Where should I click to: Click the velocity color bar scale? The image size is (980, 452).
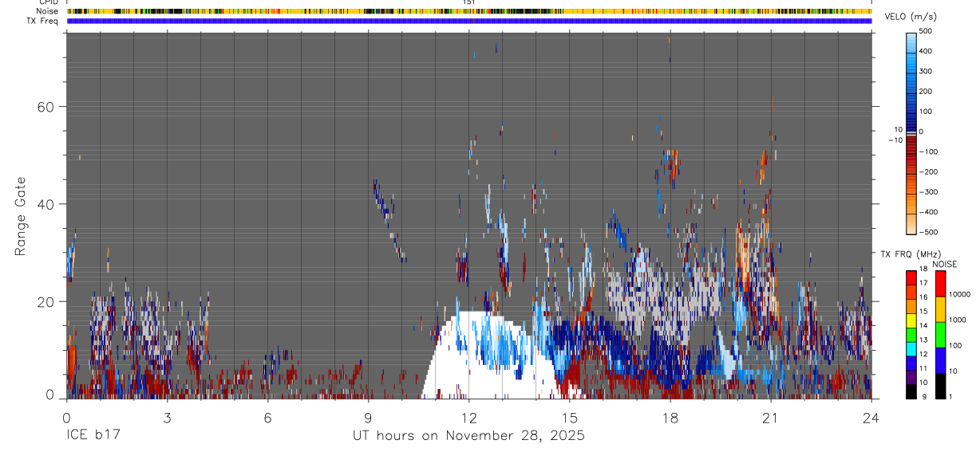coord(912,132)
